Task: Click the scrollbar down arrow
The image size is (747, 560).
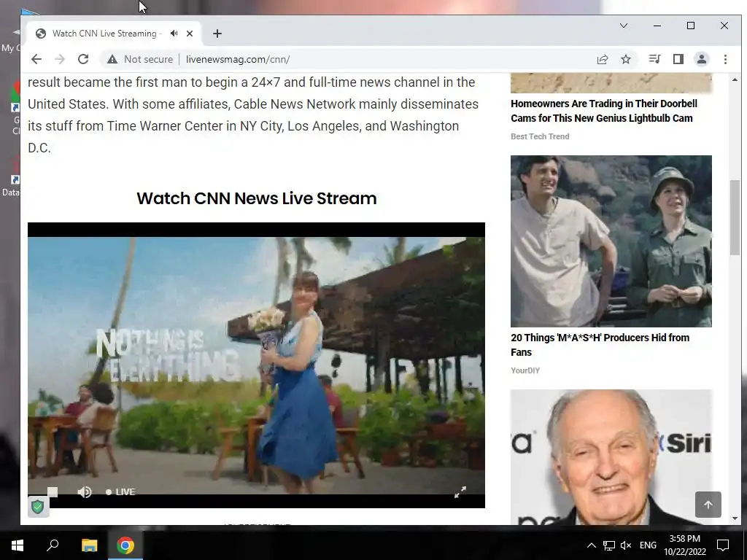Action: click(x=735, y=518)
